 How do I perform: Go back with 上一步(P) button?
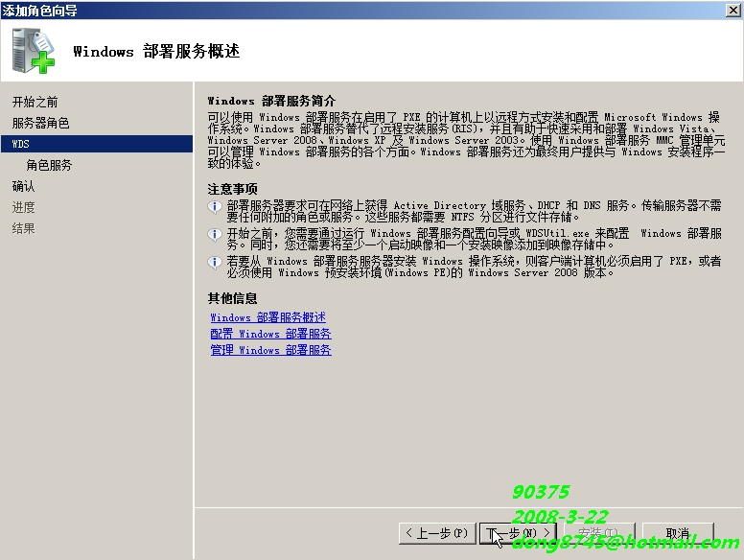437,533
